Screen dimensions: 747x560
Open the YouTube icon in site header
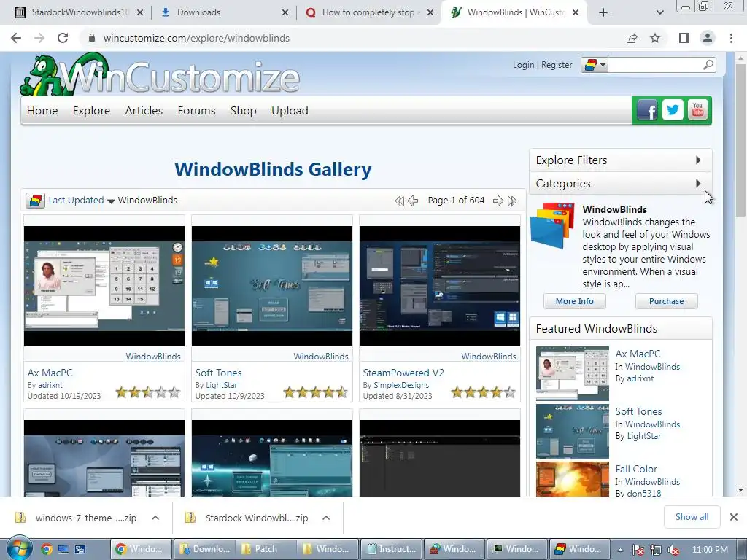click(x=698, y=111)
